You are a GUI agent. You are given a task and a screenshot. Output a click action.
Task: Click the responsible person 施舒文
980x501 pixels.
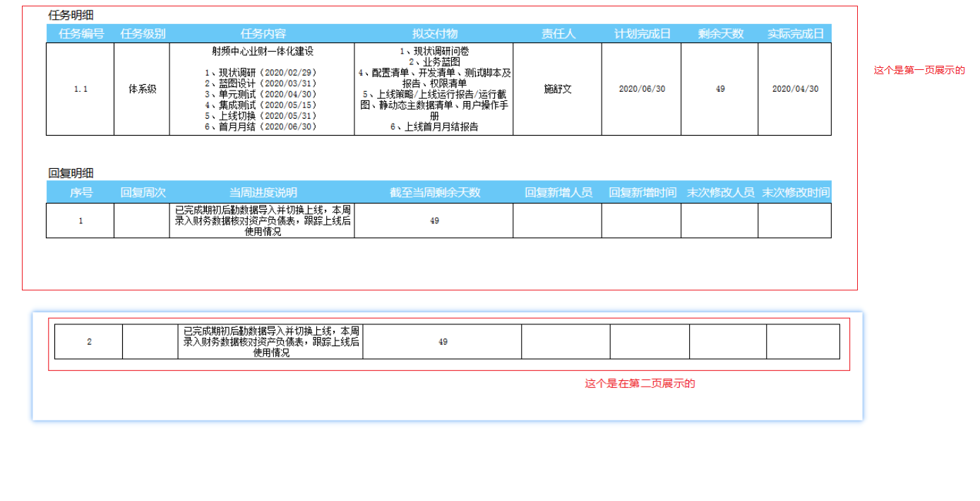point(558,89)
